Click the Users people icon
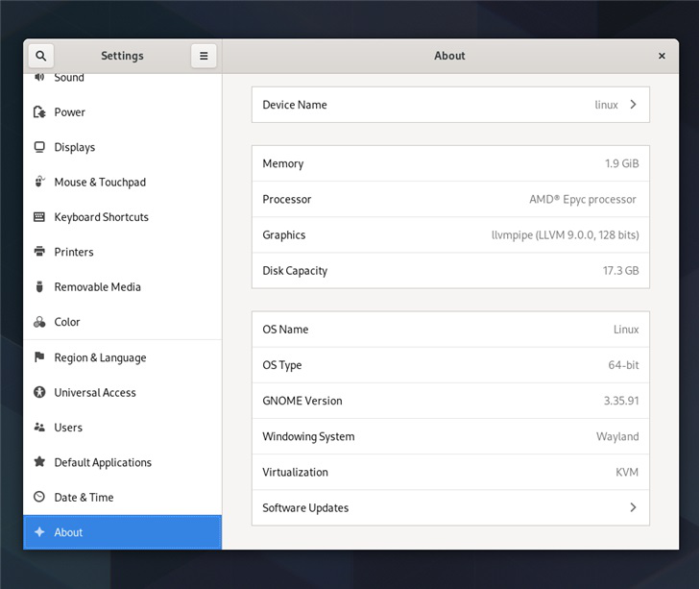 (39, 428)
